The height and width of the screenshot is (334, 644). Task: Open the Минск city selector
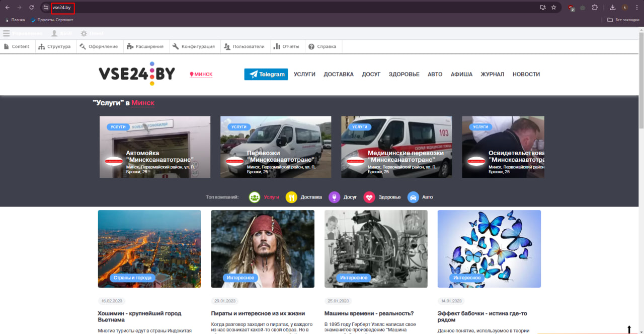coord(201,74)
